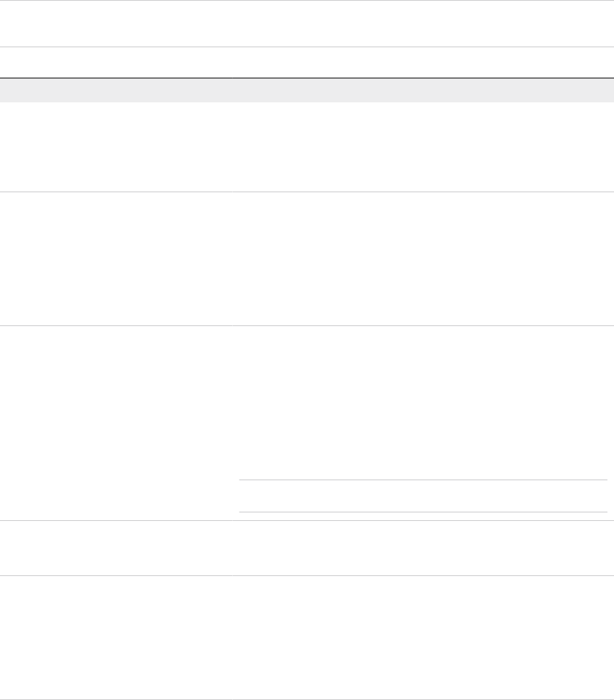
Task: Click the blank strip just above the gray header
Action: (307, 62)
